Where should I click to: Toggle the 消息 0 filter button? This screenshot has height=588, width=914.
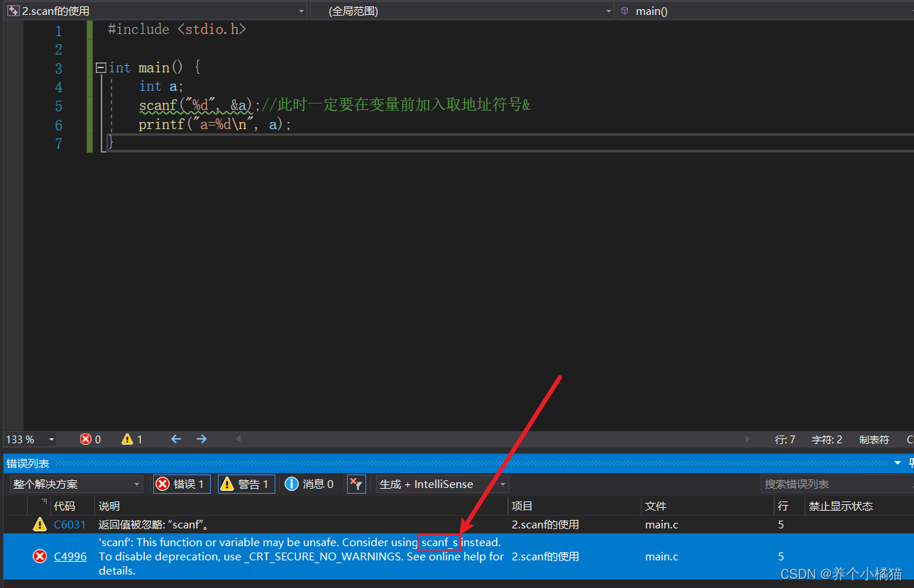point(309,484)
